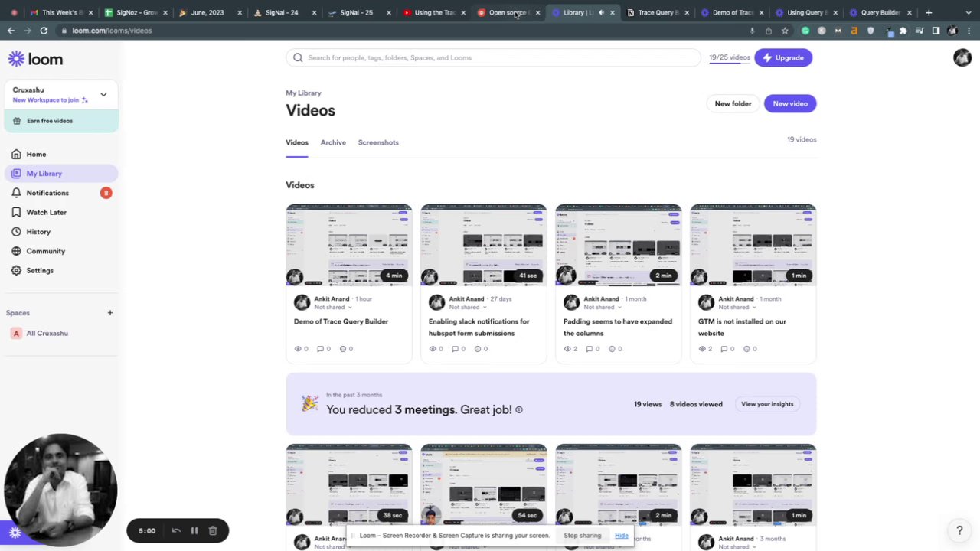Click Ankit Anand's avatar on the Demo of Trace card
The height and width of the screenshot is (551, 980).
(x=302, y=303)
